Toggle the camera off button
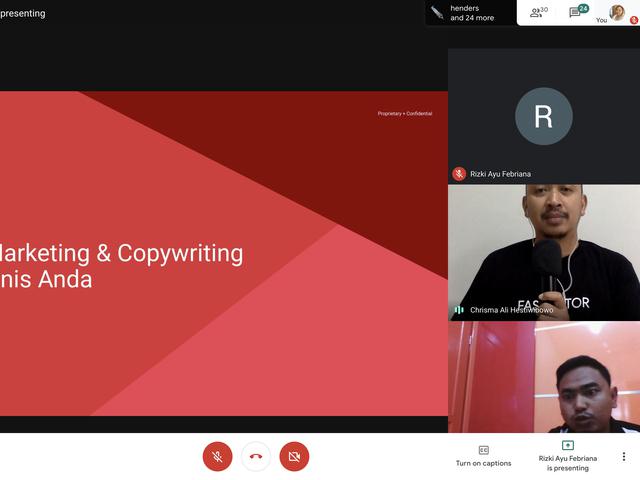640x480 pixels. pos(294,456)
